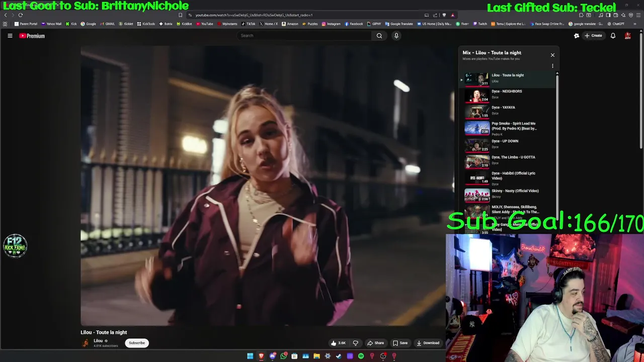
Task: Open KickTools bookmark
Action: [x=146, y=24]
